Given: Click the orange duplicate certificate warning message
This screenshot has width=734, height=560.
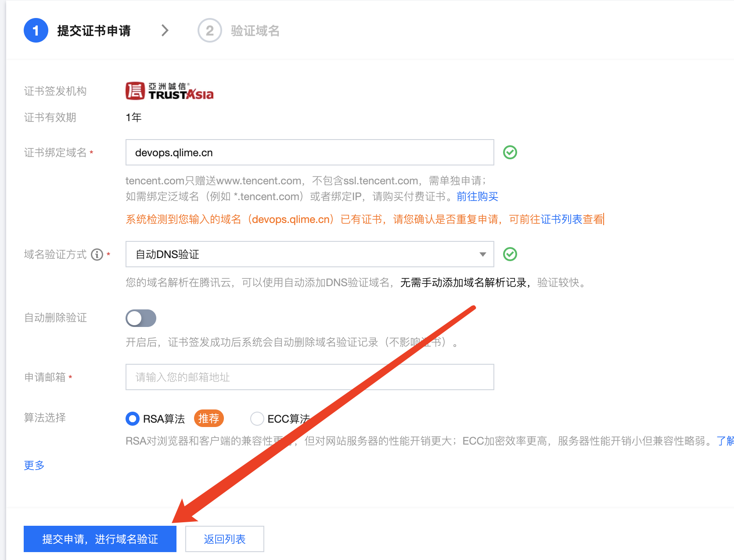Looking at the screenshot, I should (365, 219).
